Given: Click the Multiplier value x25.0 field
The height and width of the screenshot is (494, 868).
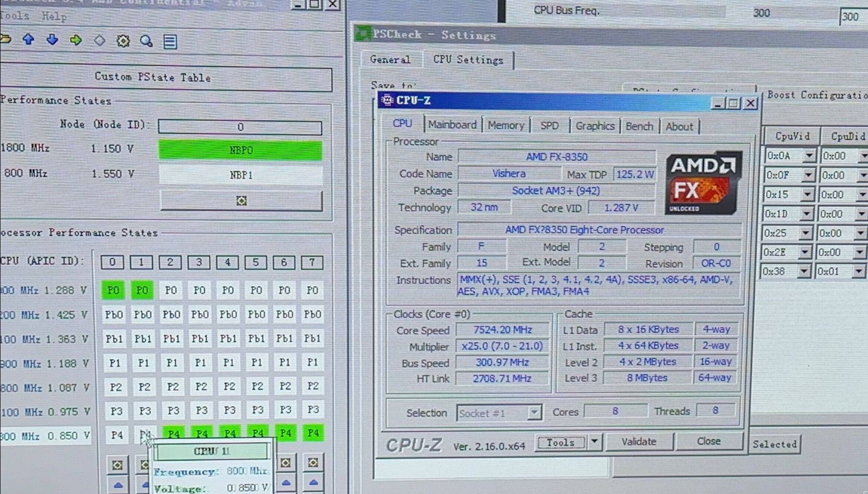Looking at the screenshot, I should (x=503, y=346).
